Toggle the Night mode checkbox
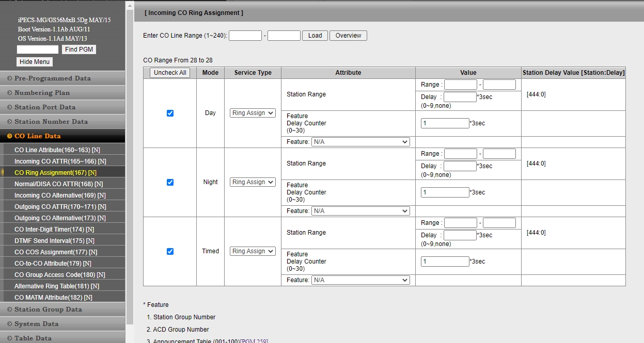The image size is (644, 343). click(170, 183)
